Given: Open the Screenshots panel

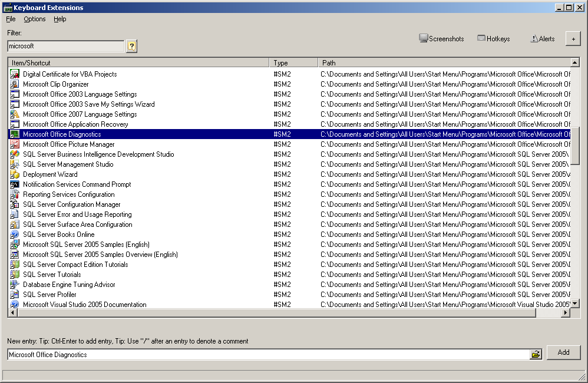Looking at the screenshot, I should click(x=441, y=39).
